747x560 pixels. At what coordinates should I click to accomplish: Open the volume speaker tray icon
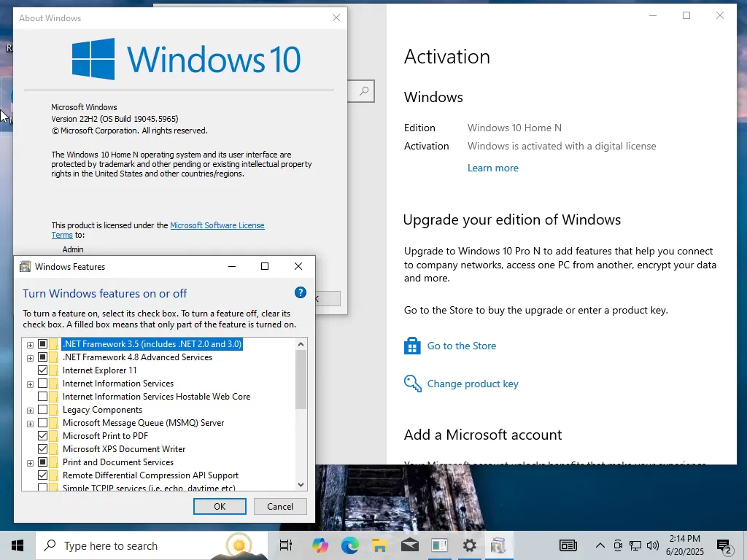point(653,545)
